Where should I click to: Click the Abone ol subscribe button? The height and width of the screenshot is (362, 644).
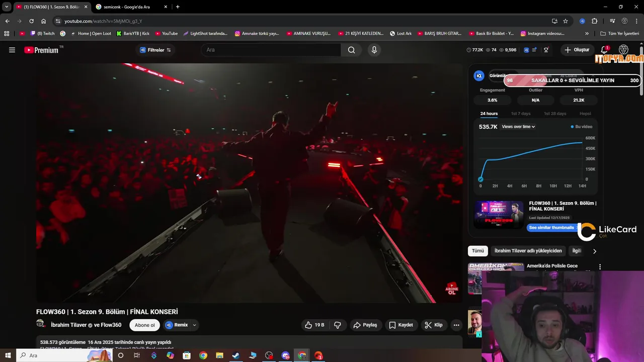145,325
